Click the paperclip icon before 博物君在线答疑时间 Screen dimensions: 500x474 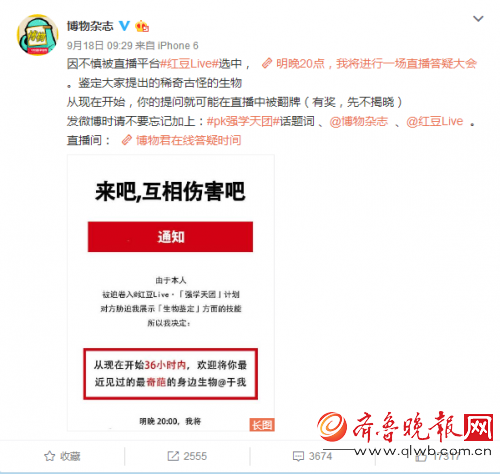[x=127, y=140]
